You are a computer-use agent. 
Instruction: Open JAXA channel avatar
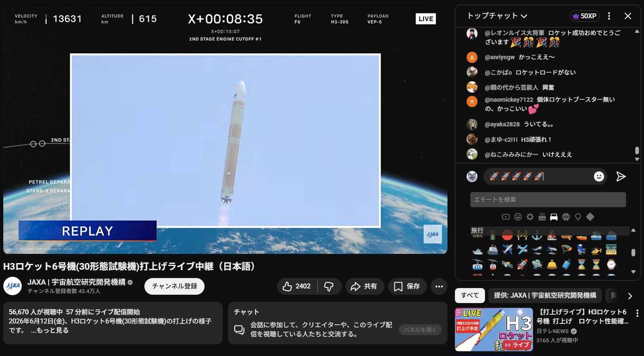(13, 286)
